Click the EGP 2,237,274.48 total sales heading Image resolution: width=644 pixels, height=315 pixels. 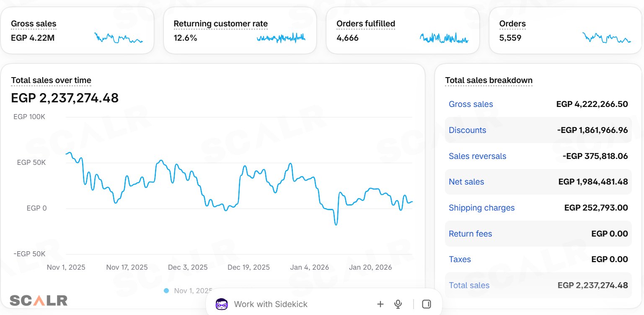point(65,98)
